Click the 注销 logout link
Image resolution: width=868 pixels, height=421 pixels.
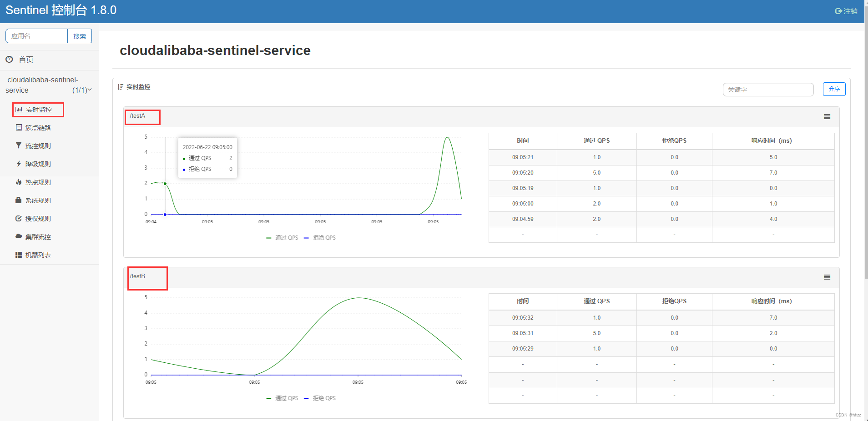tap(850, 11)
